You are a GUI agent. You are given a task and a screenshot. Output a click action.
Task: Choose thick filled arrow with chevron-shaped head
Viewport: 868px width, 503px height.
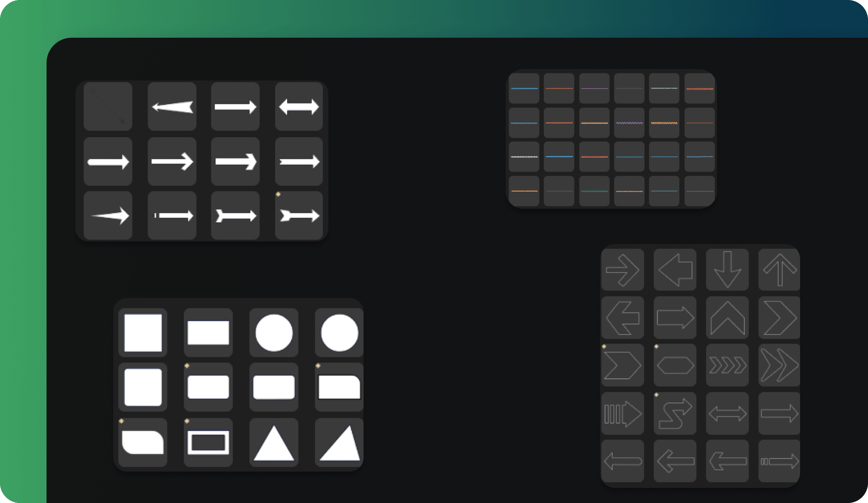click(x=235, y=161)
